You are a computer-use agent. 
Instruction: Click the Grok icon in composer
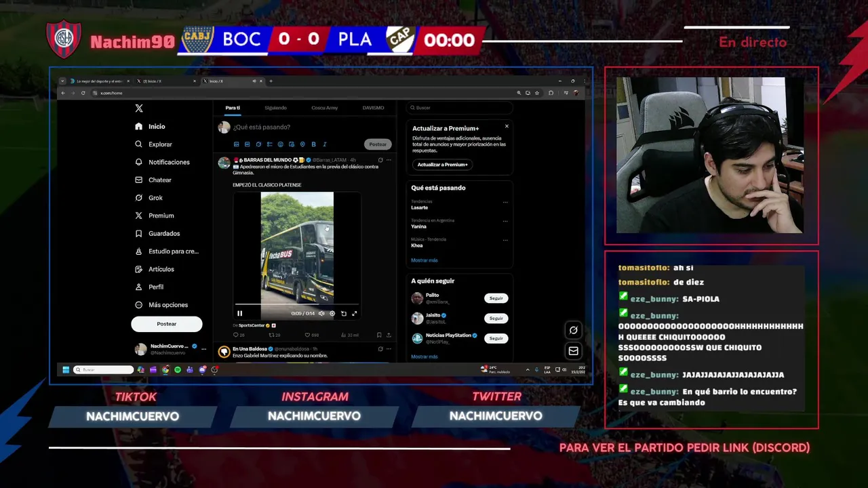(258, 144)
